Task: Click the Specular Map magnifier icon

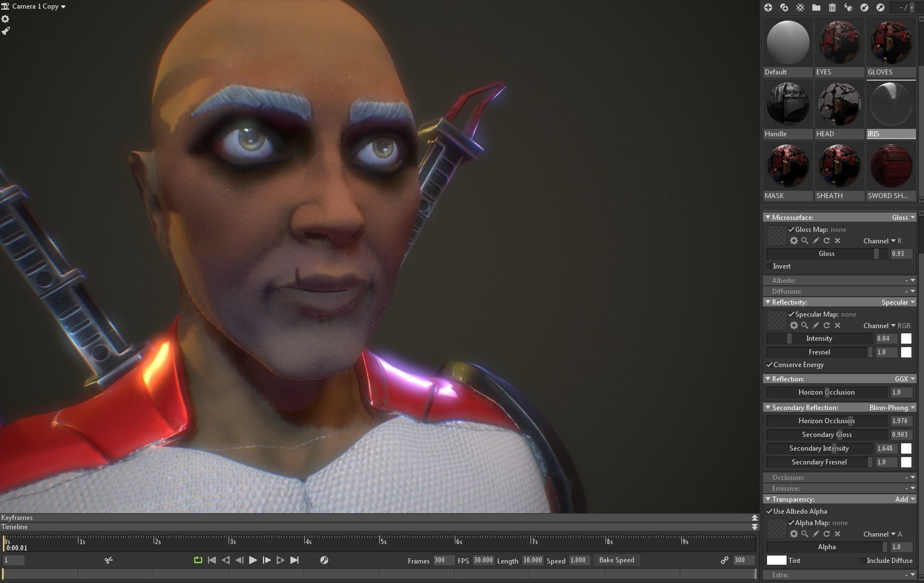Action: pos(805,325)
